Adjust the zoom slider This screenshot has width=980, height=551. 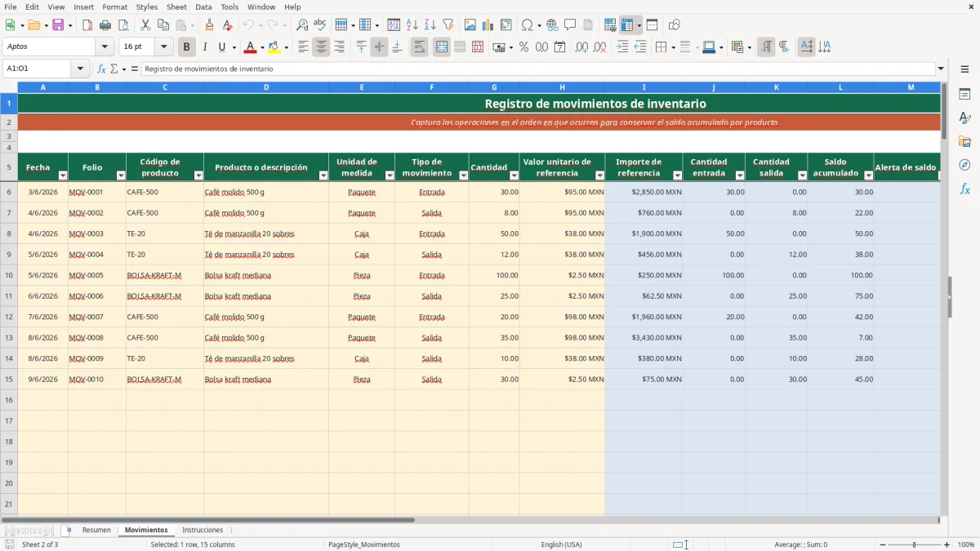pos(915,544)
